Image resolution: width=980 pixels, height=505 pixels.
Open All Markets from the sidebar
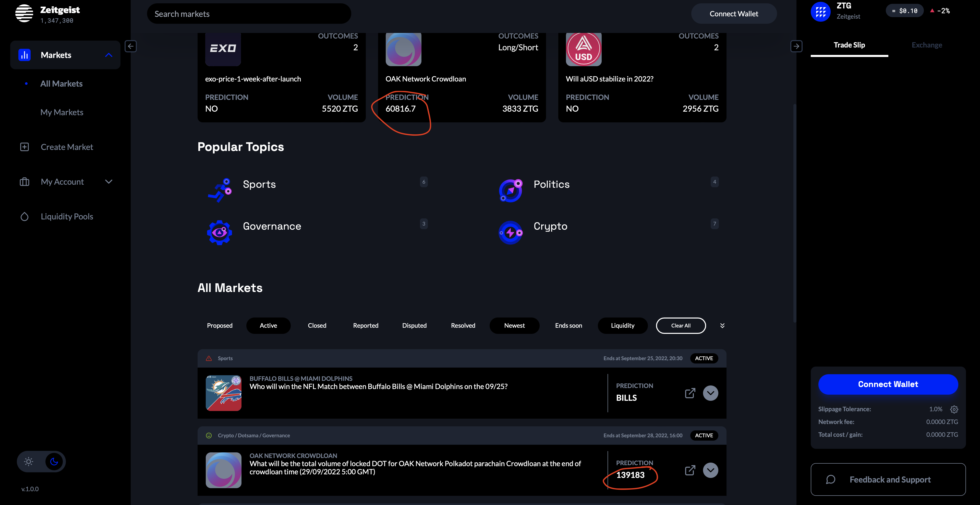coord(61,83)
